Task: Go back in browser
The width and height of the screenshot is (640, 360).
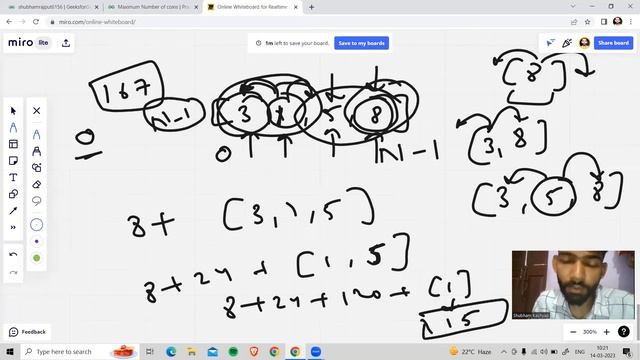Action: click(9, 22)
